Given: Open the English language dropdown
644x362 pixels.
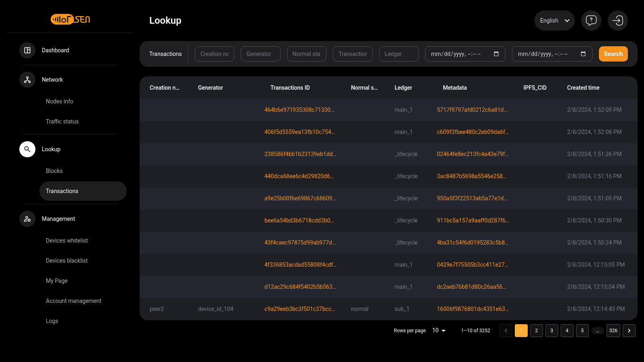Looking at the screenshot, I should pos(555,21).
